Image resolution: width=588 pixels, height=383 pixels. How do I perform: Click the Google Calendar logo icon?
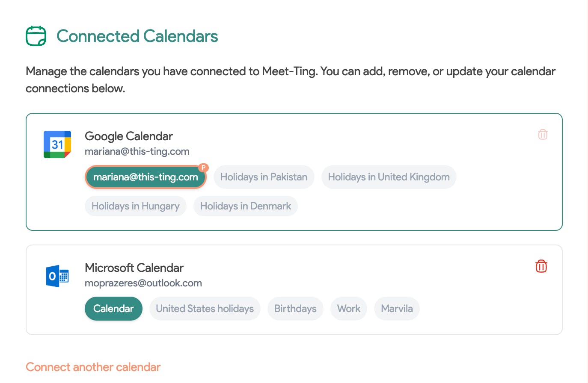click(57, 144)
